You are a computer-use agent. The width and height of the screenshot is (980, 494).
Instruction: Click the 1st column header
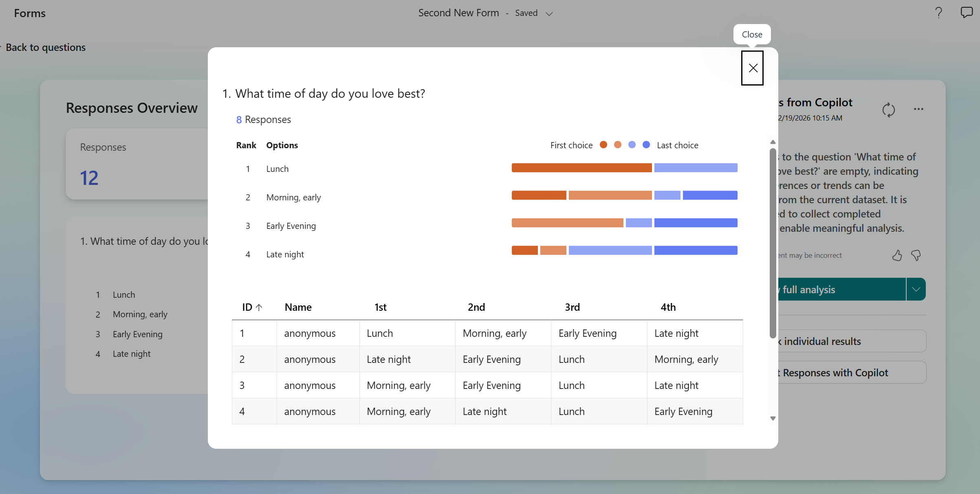click(381, 307)
